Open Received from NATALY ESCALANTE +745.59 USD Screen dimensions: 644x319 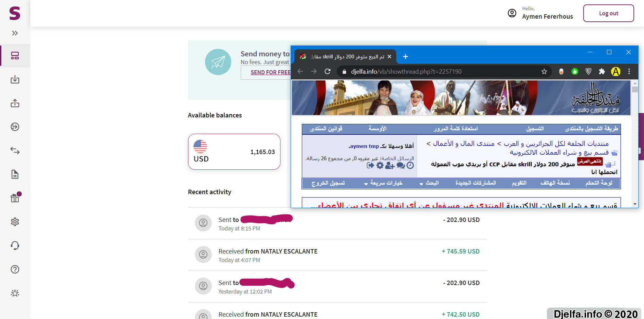coord(337,255)
